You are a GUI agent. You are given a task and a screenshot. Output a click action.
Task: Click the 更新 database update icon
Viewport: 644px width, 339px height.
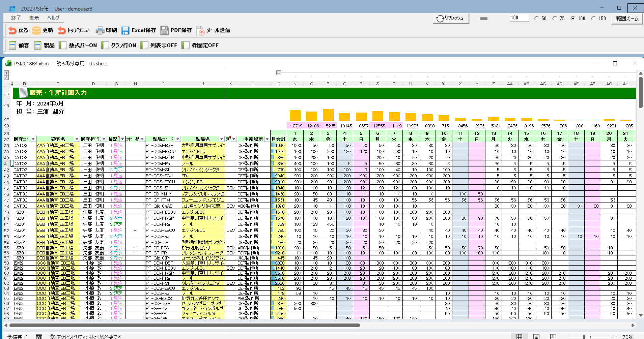36,30
